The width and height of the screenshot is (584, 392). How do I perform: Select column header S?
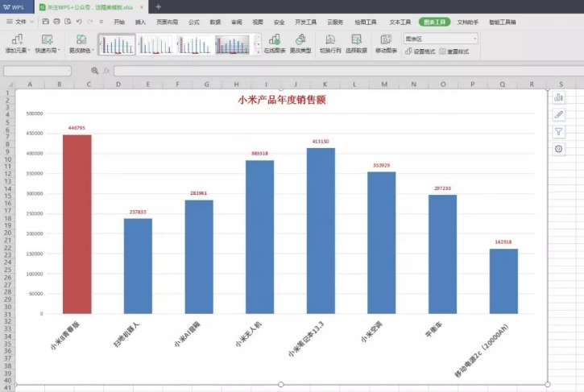[561, 85]
